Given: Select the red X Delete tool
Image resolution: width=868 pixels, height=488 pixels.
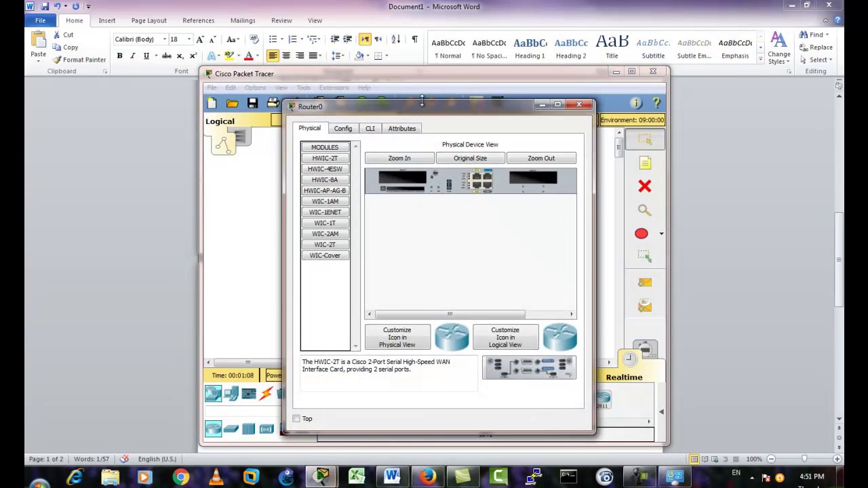Looking at the screenshot, I should click(644, 186).
